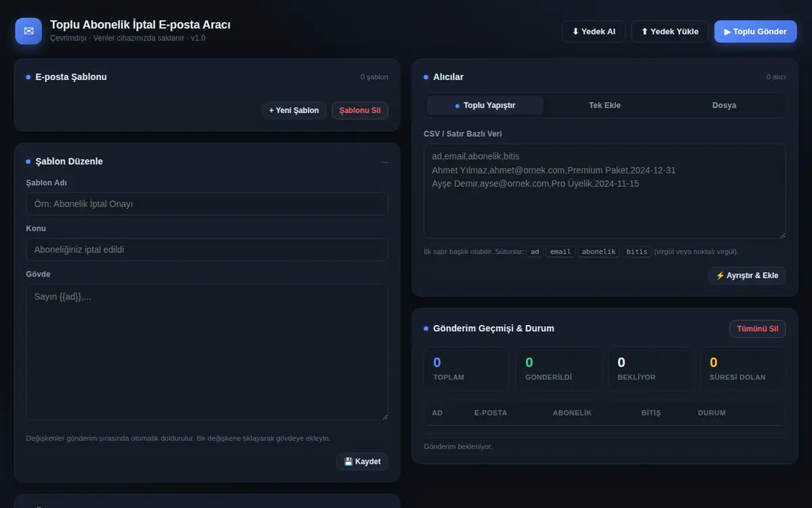Open the Dosya tab
This screenshot has width=812, height=508.
(724, 106)
